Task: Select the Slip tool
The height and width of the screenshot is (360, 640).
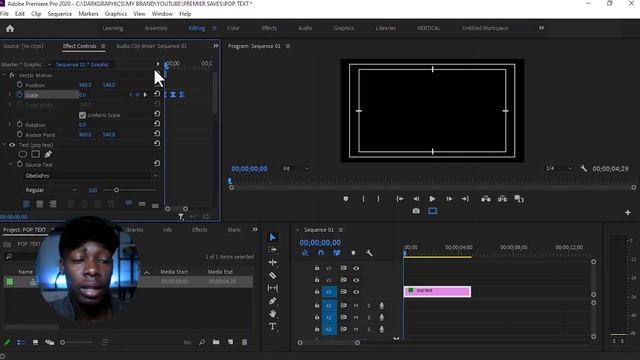Action: pyautogui.click(x=273, y=288)
